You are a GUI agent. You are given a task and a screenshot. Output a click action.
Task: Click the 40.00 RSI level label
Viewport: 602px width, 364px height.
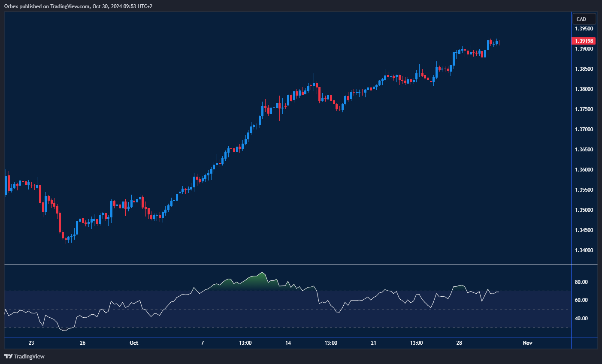coord(581,319)
